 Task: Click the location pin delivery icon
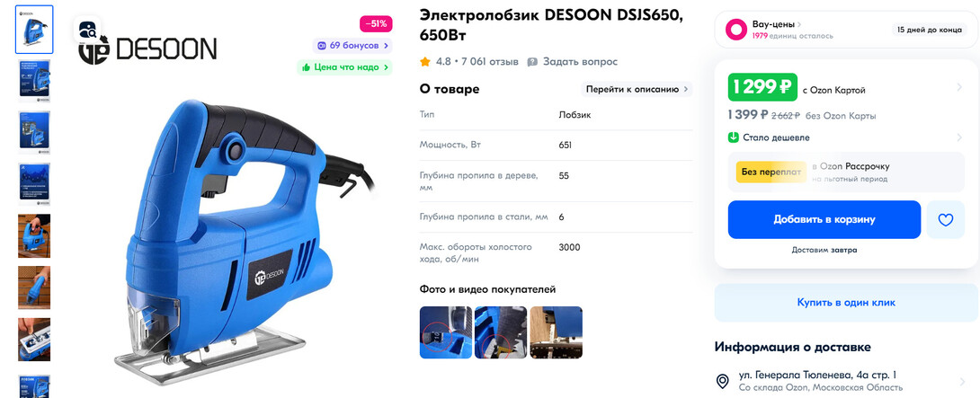tap(723, 381)
